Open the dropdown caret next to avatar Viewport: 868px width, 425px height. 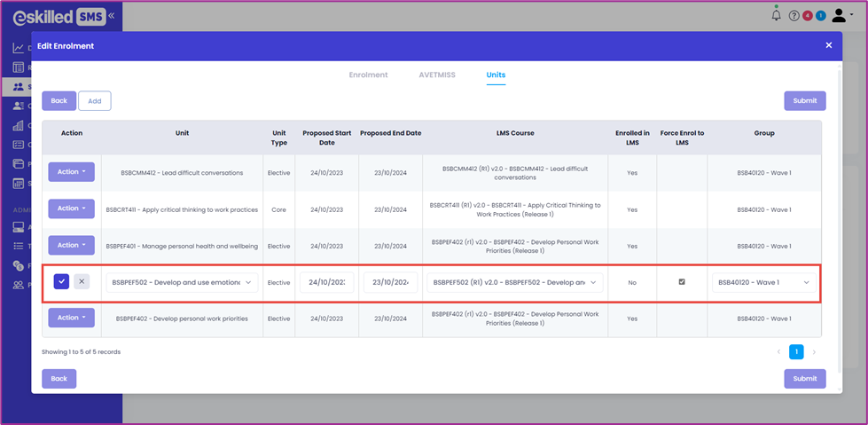click(852, 15)
